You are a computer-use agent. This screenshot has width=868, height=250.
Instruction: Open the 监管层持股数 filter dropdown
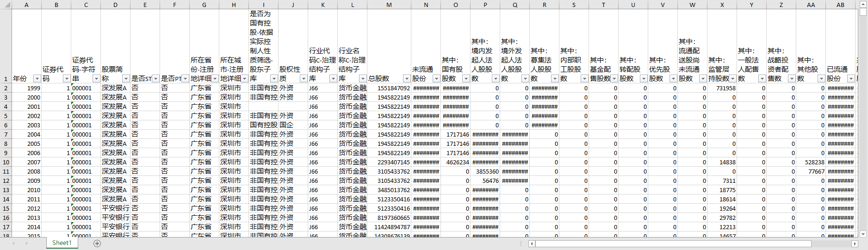(x=732, y=79)
